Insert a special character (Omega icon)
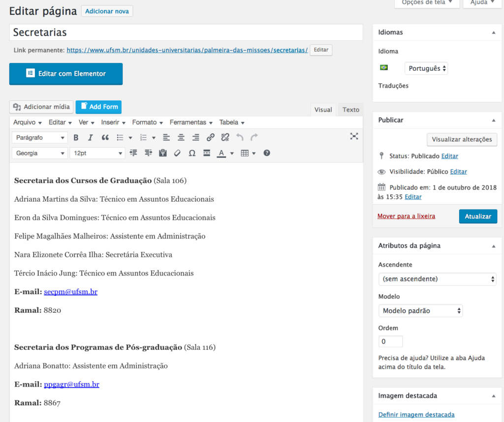The height and width of the screenshot is (422, 504). (x=192, y=153)
